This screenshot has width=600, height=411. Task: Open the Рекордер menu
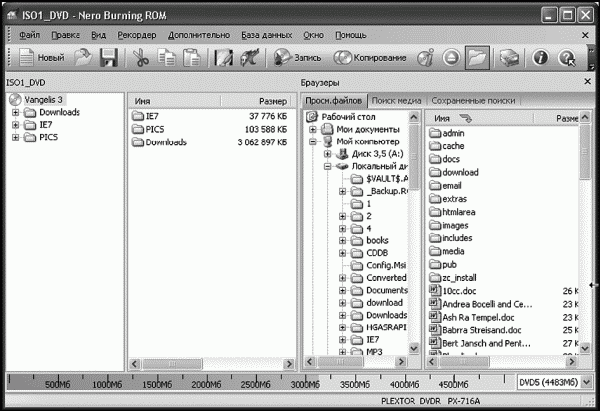(x=137, y=35)
